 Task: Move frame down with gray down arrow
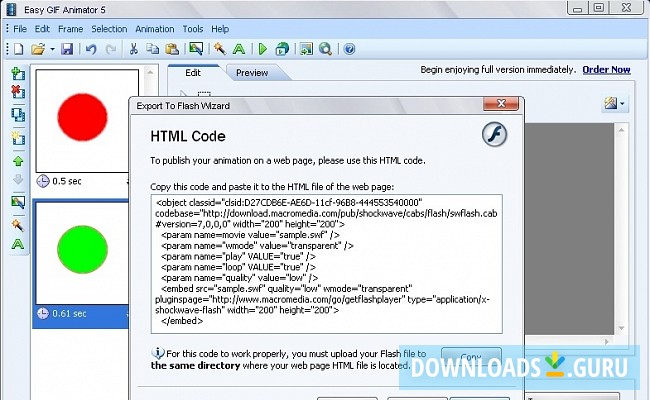(x=18, y=179)
